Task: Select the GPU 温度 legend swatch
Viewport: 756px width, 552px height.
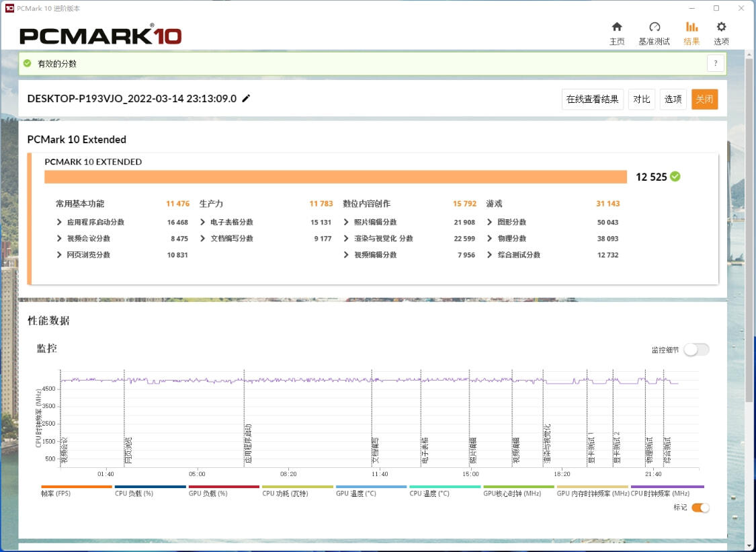Action: click(371, 487)
